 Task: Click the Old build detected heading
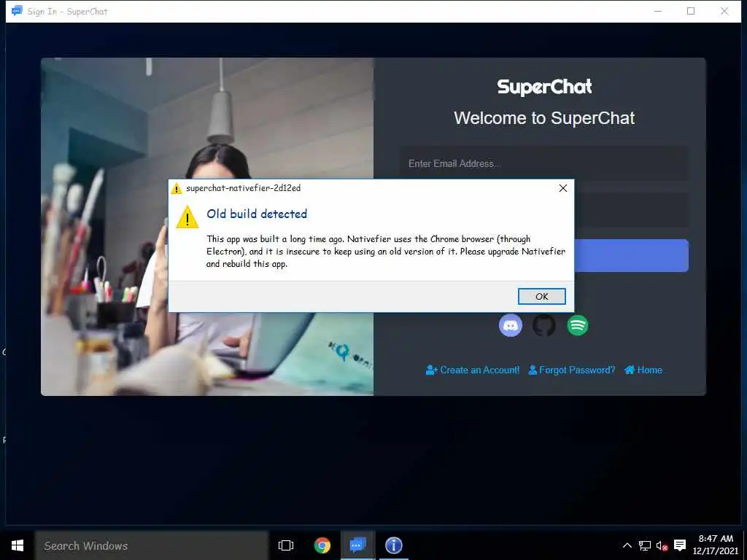pos(257,214)
